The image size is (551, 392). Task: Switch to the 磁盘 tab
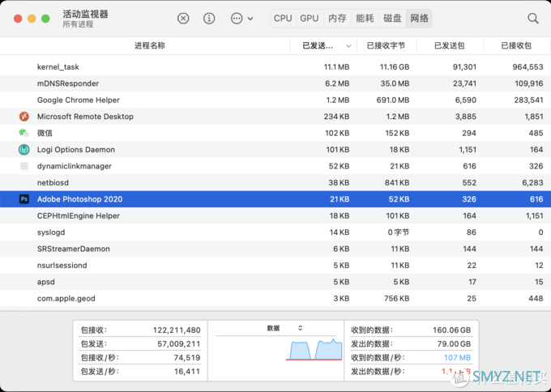[x=392, y=19]
